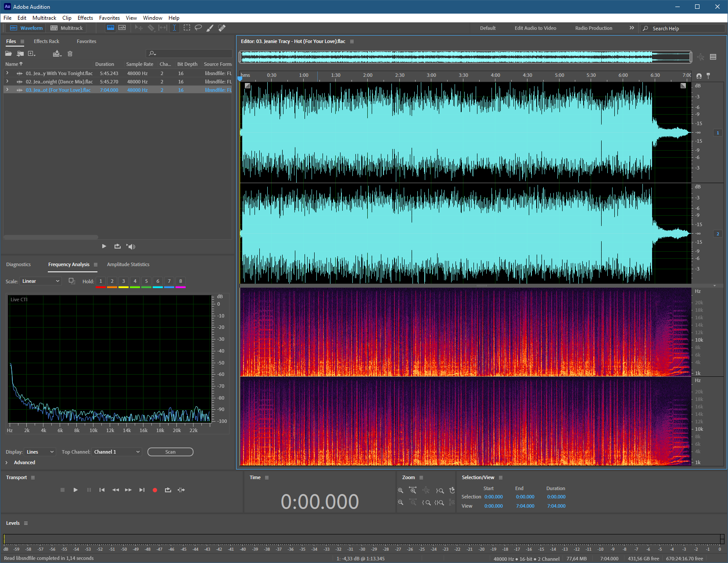Viewport: 728px width, 563px height.
Task: Click the settings list icon beside overview
Action: coord(713,57)
